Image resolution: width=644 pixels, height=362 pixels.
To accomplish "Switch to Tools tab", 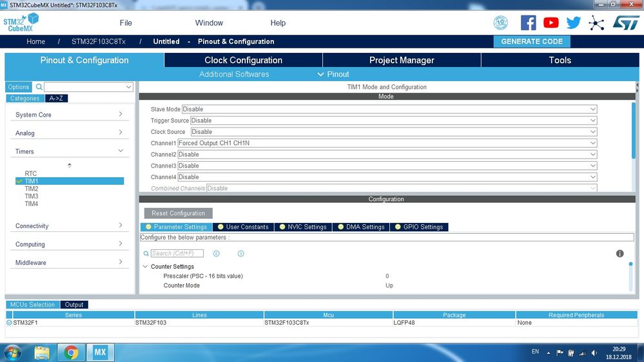I will coord(560,61).
